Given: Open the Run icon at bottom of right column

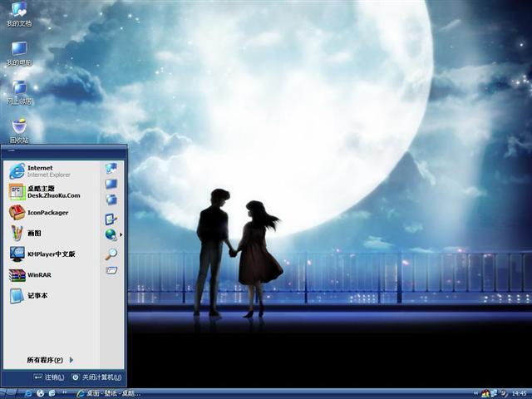Looking at the screenshot, I should point(111,270).
